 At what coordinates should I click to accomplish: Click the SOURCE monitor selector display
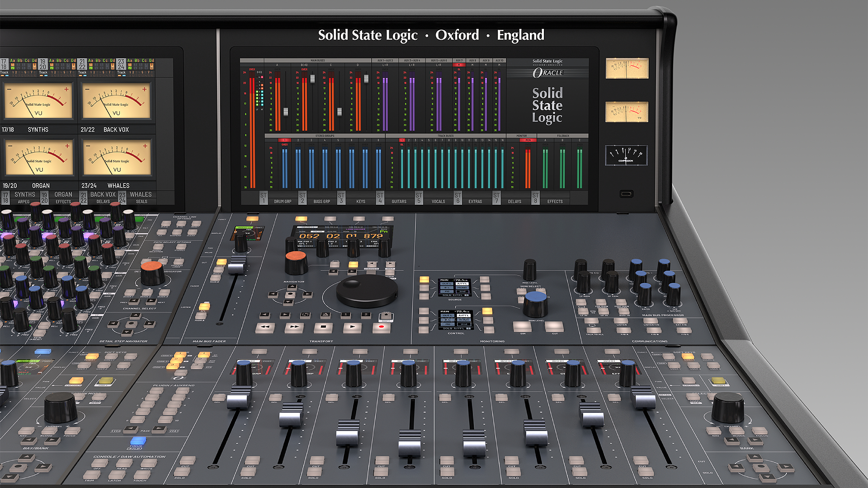455,287
